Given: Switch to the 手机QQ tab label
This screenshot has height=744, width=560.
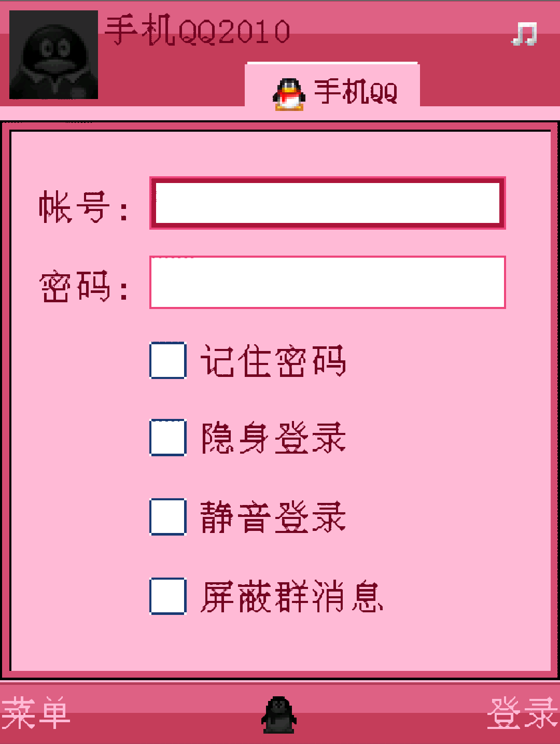Looking at the screenshot, I should pyautogui.click(x=356, y=92).
